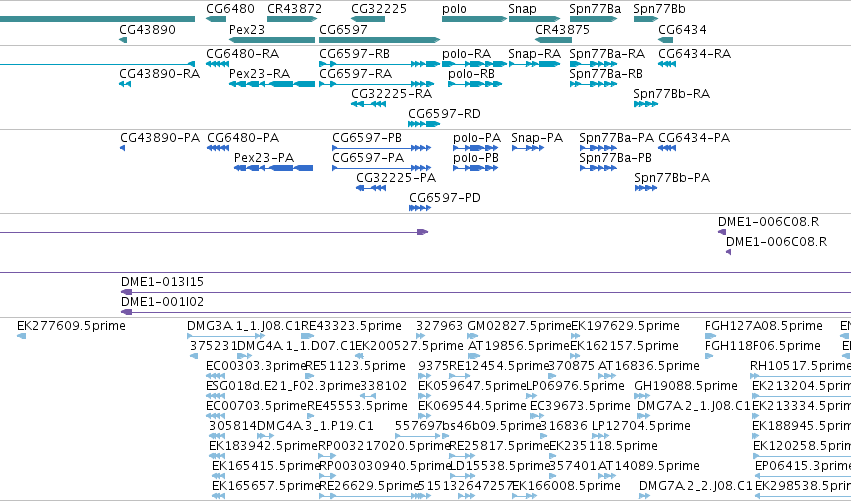Click the Spn77Ba-RA transcript label
The width and height of the screenshot is (851, 501).
(x=607, y=54)
